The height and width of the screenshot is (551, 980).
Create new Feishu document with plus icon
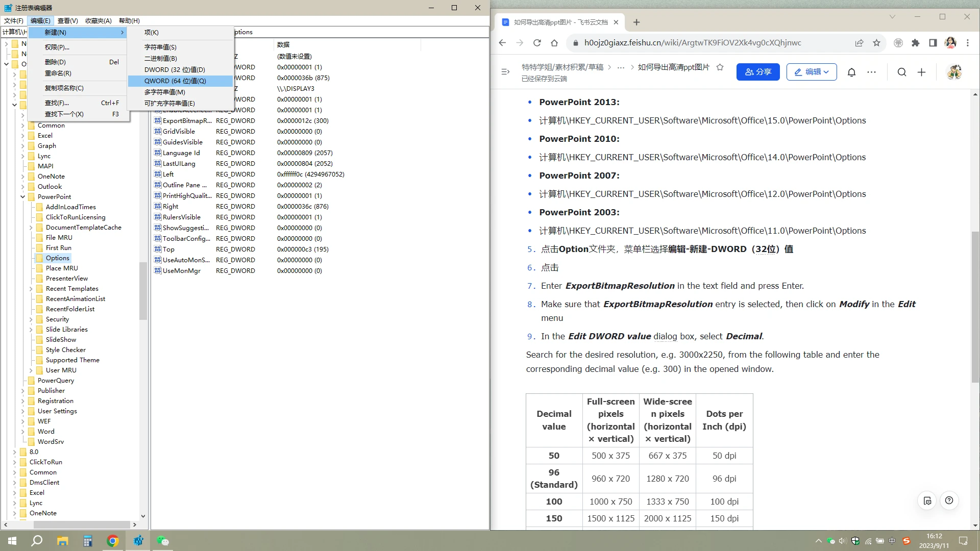921,72
